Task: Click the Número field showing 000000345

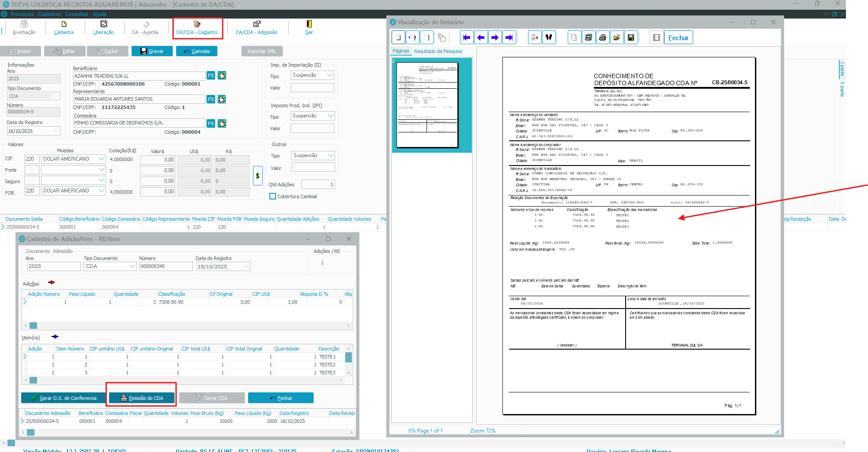Action: (166, 266)
